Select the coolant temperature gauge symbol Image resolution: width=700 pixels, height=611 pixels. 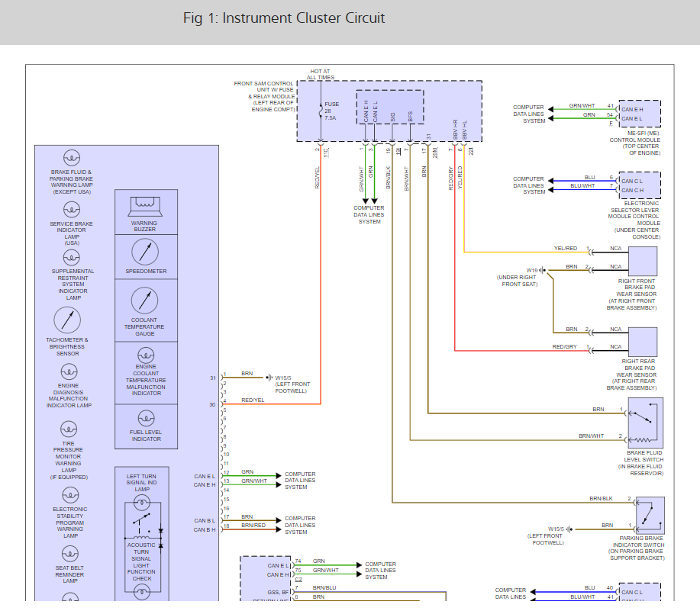click(145, 300)
